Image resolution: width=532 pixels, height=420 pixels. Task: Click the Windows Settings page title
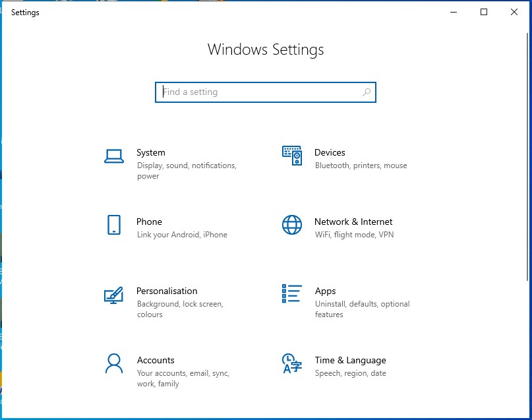point(266,49)
